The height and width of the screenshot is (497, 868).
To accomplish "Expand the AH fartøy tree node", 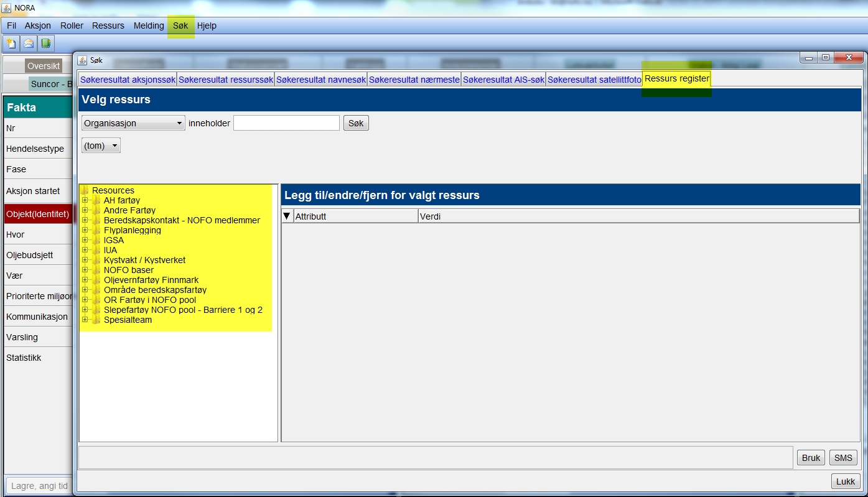I will (x=85, y=200).
